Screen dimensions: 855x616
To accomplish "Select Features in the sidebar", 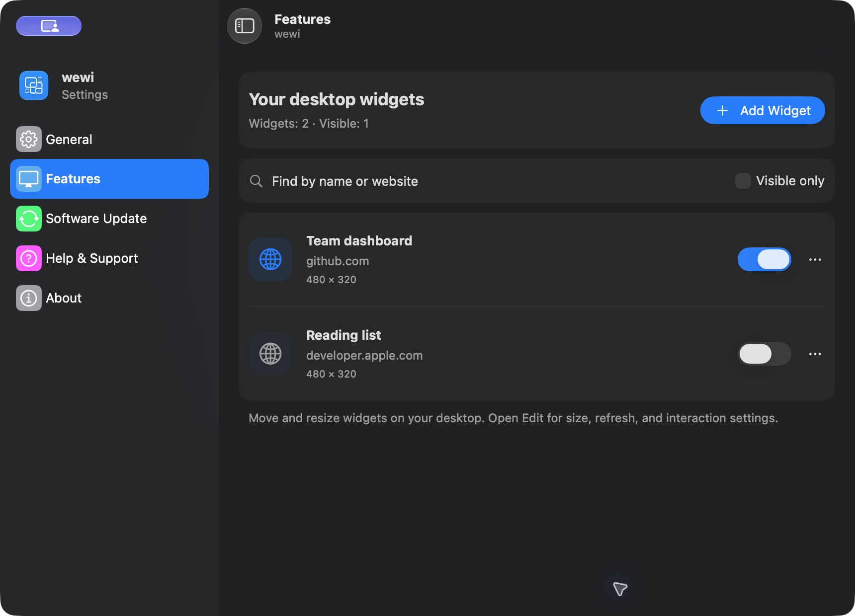I will [109, 179].
